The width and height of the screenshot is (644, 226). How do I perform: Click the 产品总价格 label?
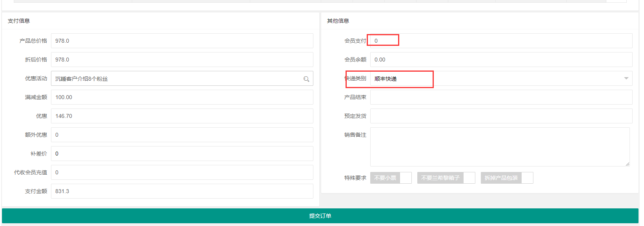coord(33,41)
